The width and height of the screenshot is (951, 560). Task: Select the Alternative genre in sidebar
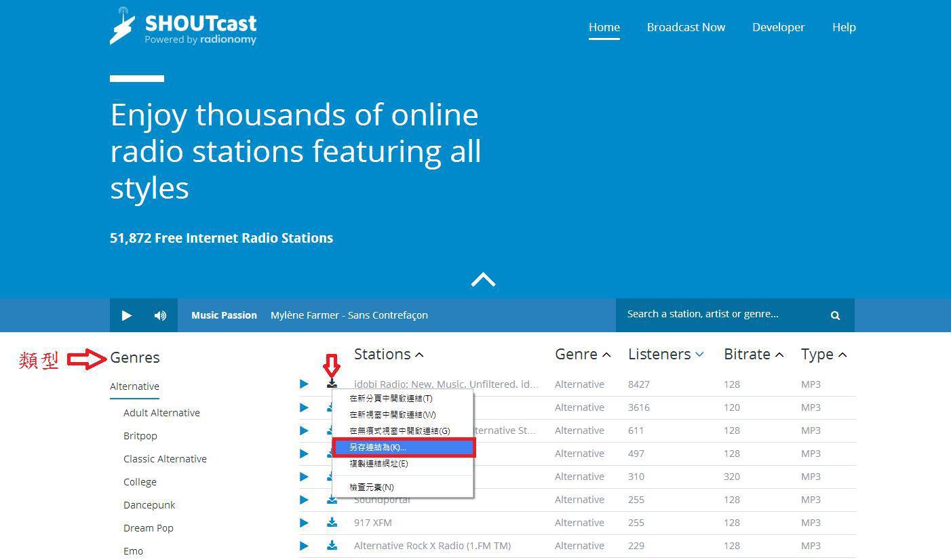(134, 386)
